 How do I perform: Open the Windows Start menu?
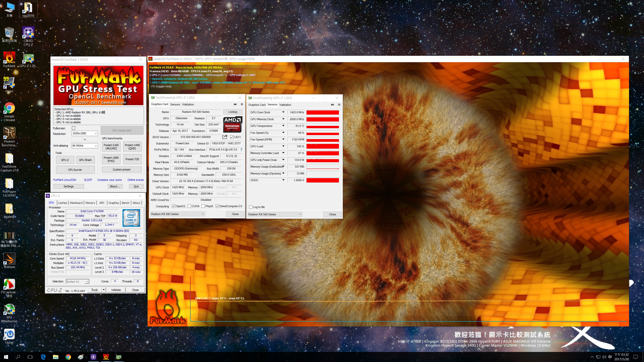click(6, 357)
